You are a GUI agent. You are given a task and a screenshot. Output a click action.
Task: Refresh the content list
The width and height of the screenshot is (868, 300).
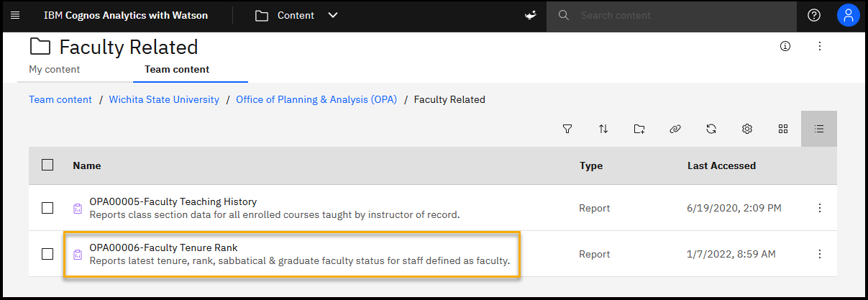(x=711, y=129)
